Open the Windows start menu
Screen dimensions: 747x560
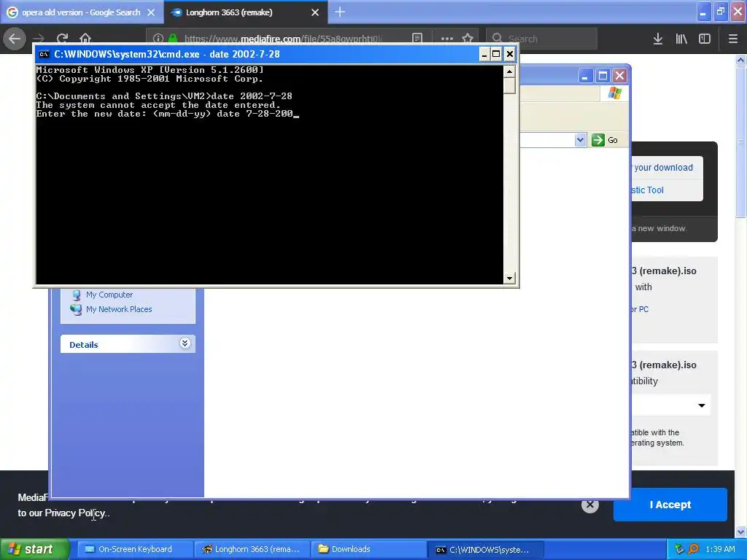(35, 549)
